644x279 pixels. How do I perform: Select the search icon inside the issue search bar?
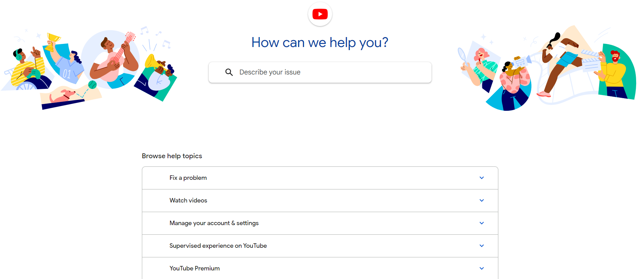click(229, 72)
